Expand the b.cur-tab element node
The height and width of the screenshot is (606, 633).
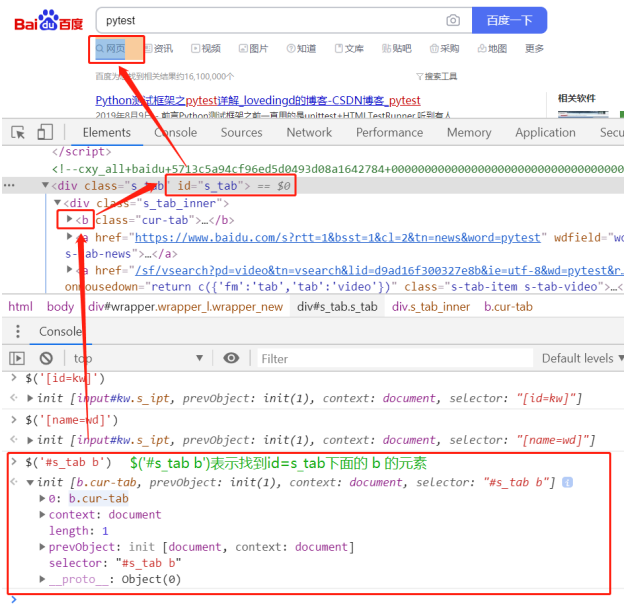click(69, 219)
